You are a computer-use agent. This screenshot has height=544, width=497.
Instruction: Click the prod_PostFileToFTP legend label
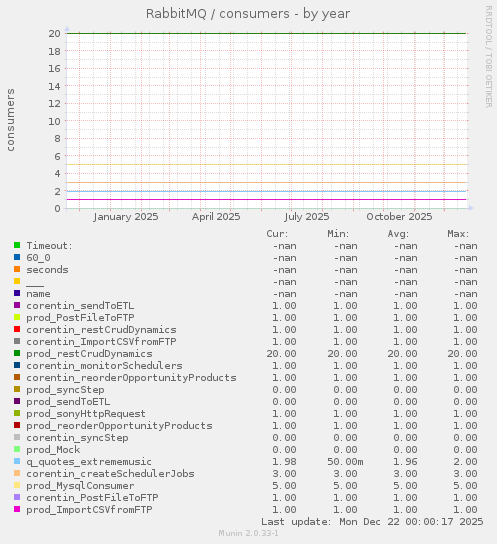click(x=80, y=317)
